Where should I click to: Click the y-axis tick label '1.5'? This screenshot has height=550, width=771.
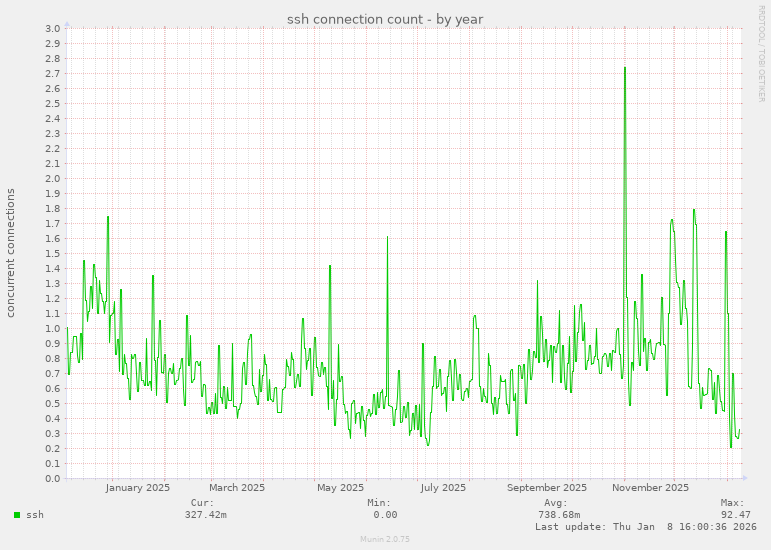pos(53,254)
